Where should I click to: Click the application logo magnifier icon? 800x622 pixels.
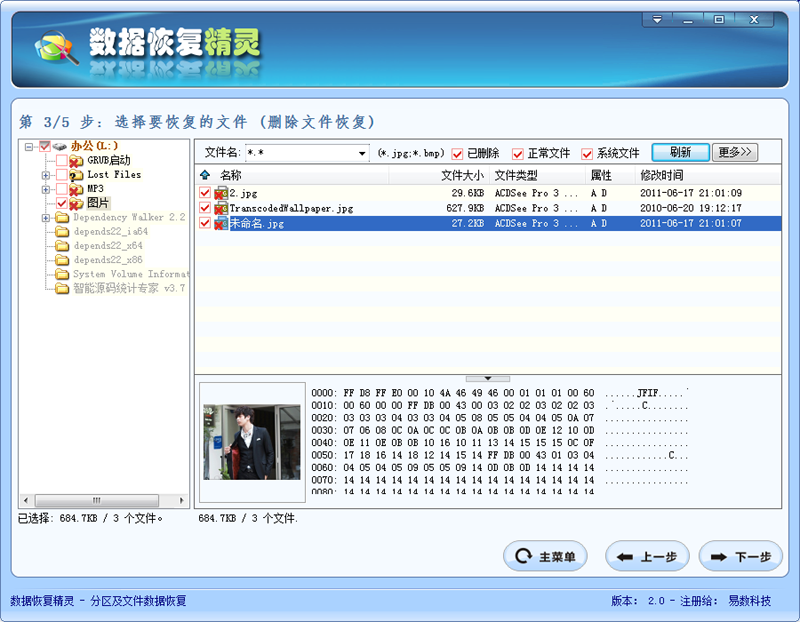point(56,48)
